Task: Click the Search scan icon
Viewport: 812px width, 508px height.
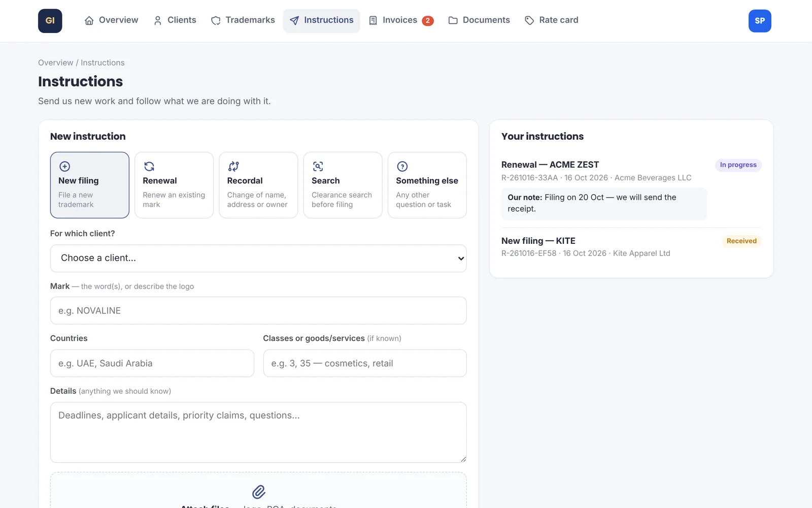Action: click(318, 167)
